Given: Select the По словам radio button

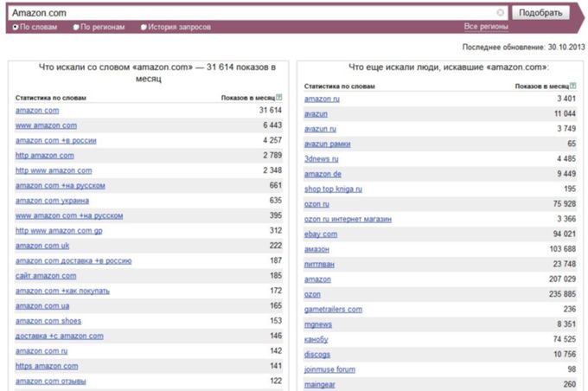Looking at the screenshot, I should click(x=16, y=27).
